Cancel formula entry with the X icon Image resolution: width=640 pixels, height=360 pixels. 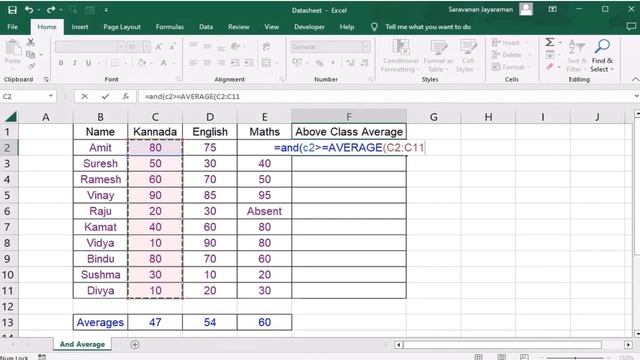84,96
